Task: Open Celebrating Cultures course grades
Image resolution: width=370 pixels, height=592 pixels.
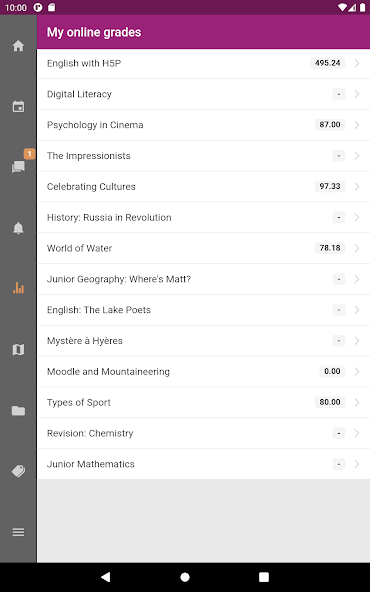Action: pyautogui.click(x=204, y=187)
